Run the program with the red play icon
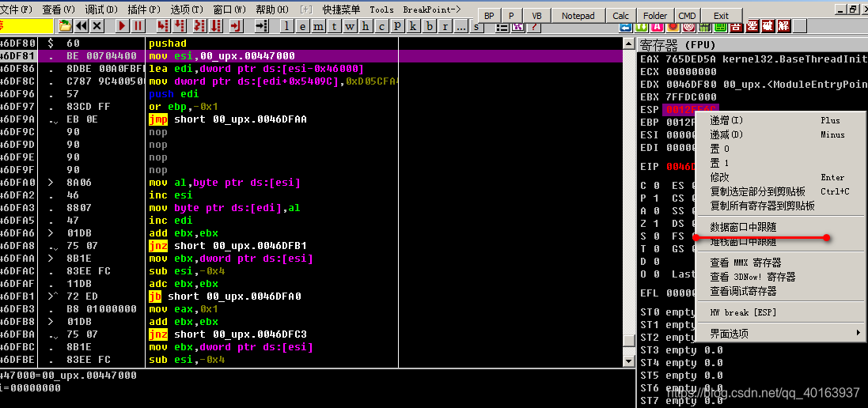 click(122, 26)
